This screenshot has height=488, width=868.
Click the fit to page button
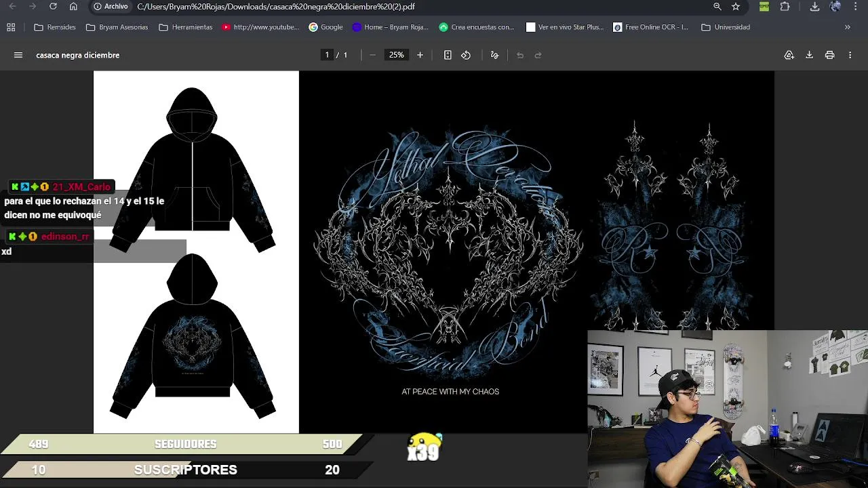(x=448, y=55)
